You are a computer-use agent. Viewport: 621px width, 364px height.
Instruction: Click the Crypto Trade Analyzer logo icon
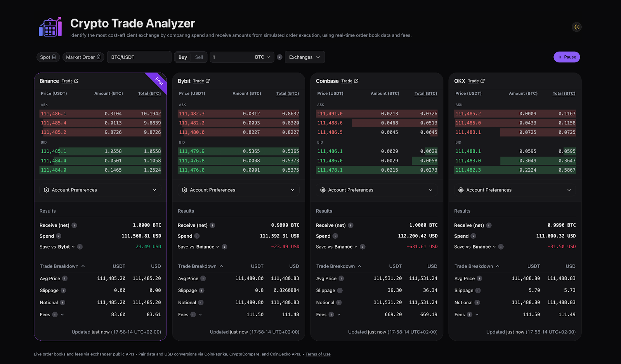50,27
